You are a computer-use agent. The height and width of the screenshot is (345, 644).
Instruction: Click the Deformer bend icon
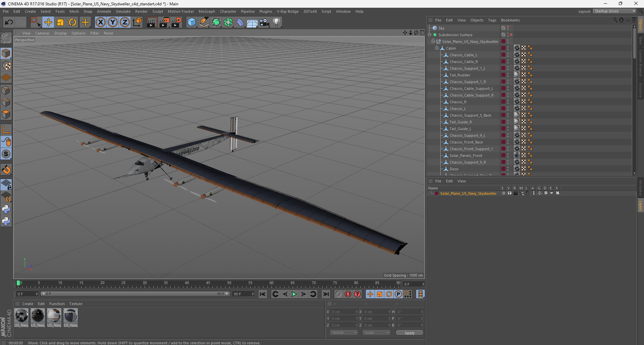(x=240, y=22)
